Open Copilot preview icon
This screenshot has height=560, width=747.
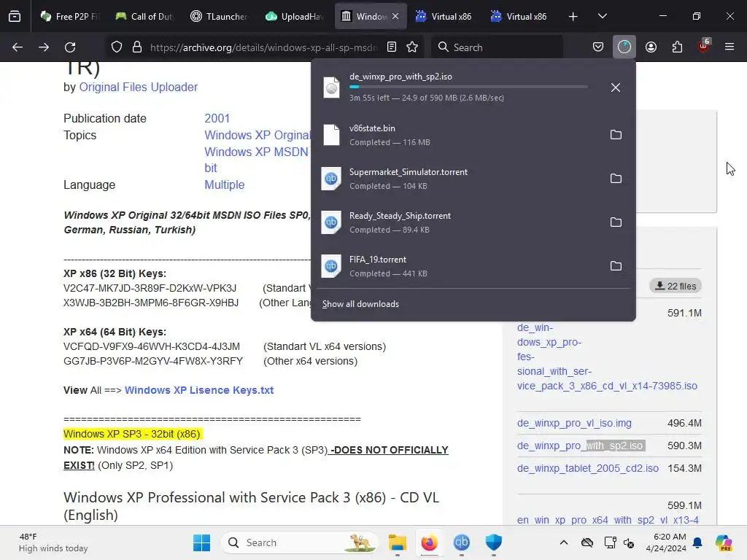point(724,542)
